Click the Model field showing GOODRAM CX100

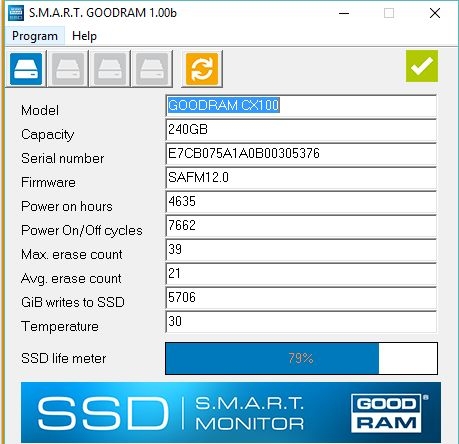tap(301, 106)
